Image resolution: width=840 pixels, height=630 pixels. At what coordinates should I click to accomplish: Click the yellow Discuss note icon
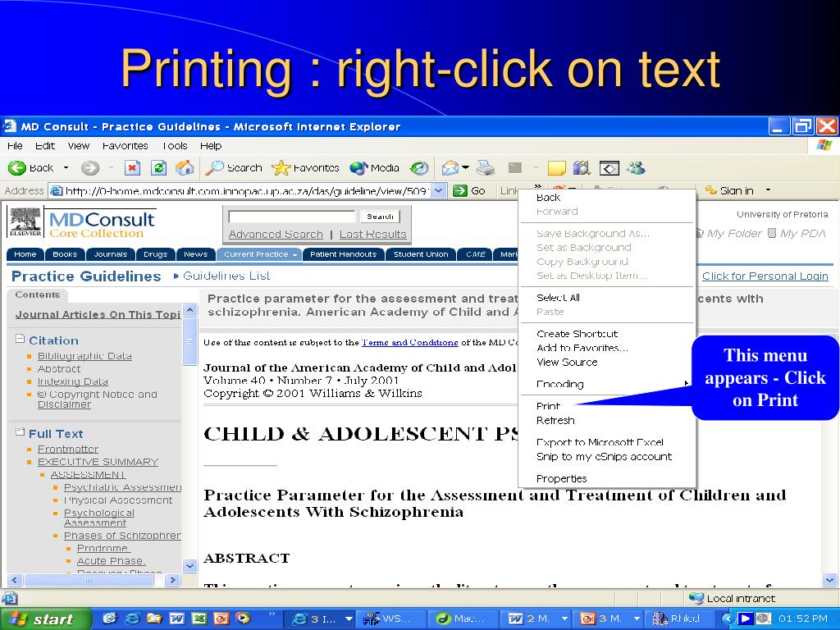[x=557, y=168]
